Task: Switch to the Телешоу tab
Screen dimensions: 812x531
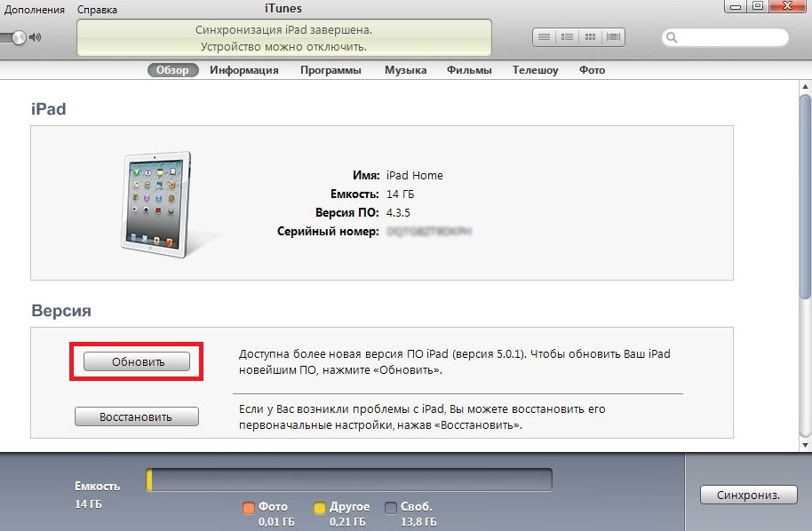Action: click(536, 70)
